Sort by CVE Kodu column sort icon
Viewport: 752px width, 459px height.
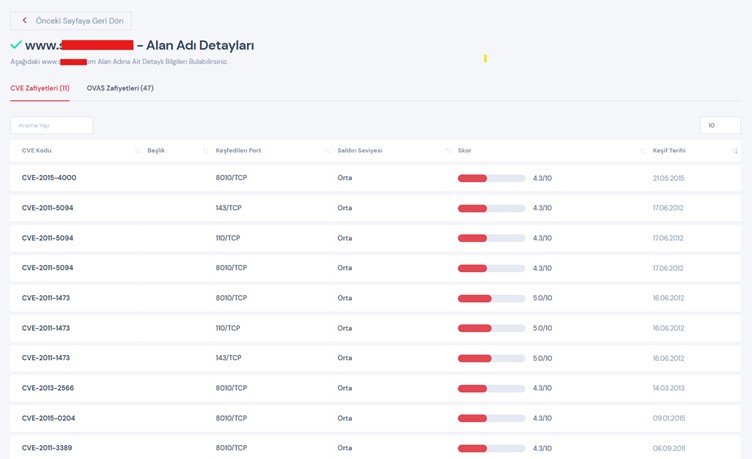coord(137,151)
